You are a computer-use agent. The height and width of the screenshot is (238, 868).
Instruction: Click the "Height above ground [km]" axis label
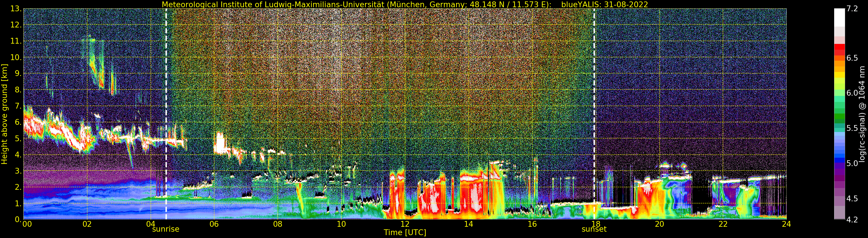pyautogui.click(x=4, y=114)
